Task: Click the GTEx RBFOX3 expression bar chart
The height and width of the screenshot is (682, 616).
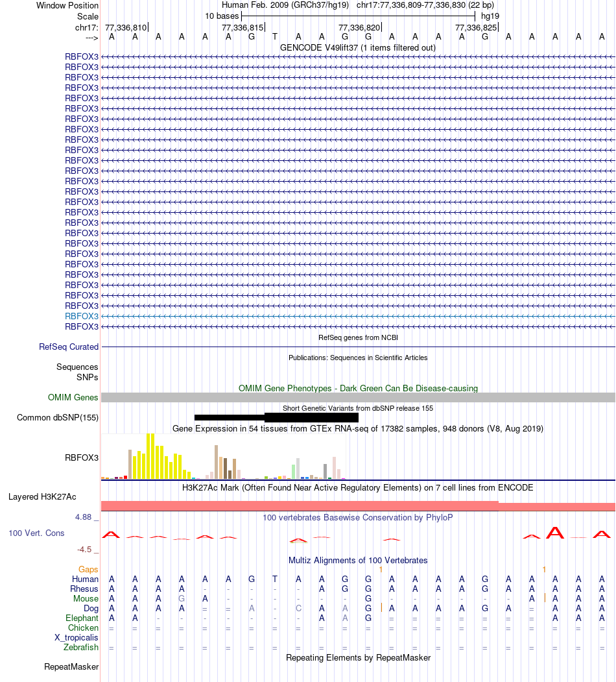Action: coord(224,456)
